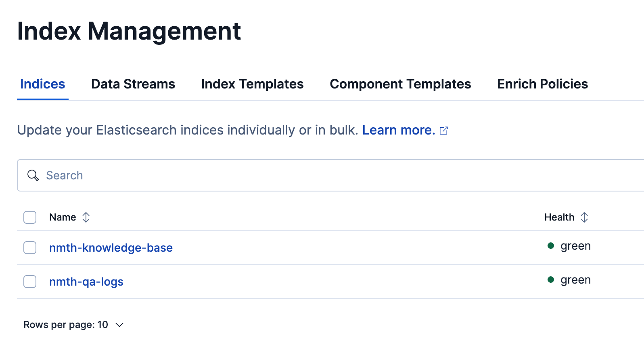644x345 pixels.
Task: Check the nmth-knowledge-base row checkbox
Action: tap(30, 248)
